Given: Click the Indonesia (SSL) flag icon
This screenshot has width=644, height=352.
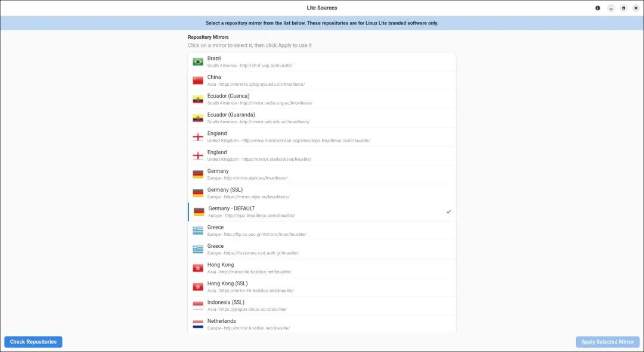Looking at the screenshot, I should (198, 306).
